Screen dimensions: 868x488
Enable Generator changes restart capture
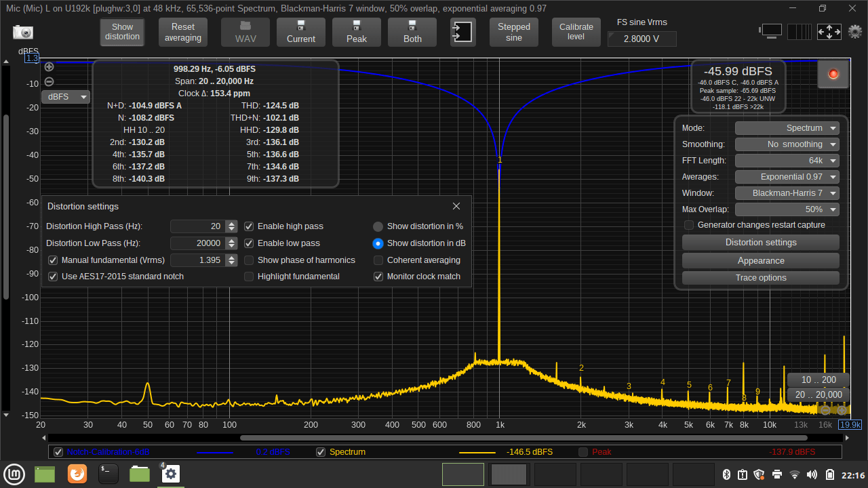pos(689,225)
